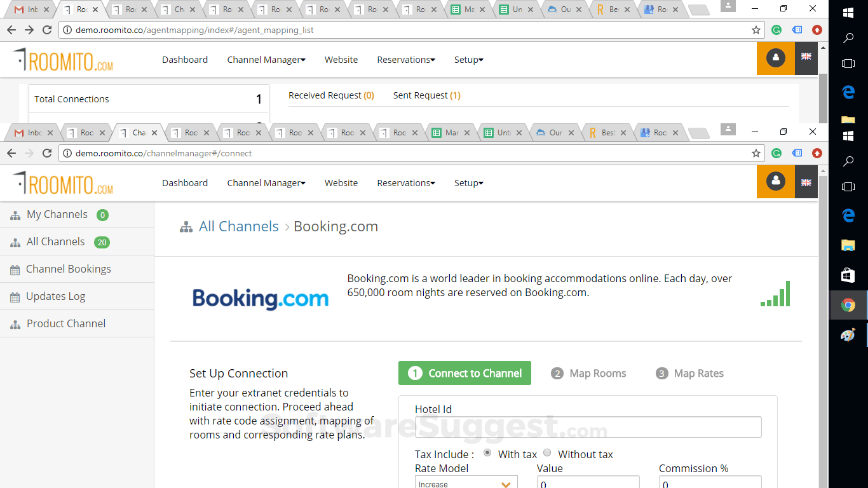Expand Setup menu in agentmapping window
868x488 pixels.
469,60
